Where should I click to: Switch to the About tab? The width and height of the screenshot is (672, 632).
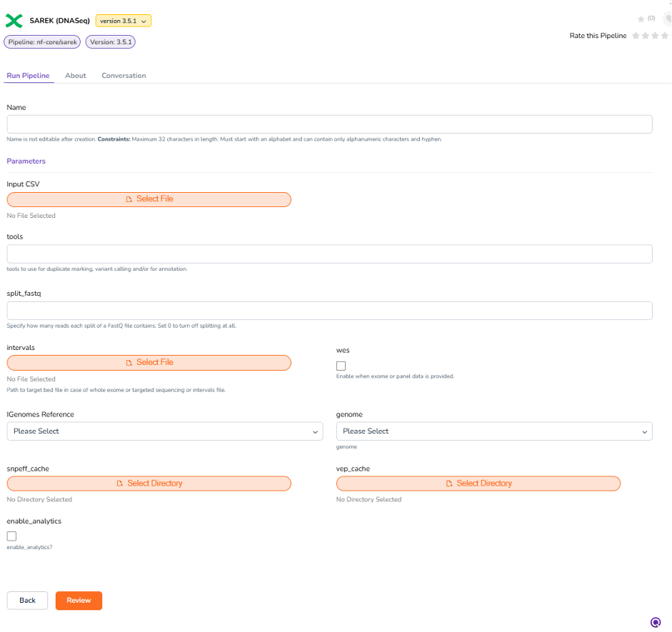point(76,76)
